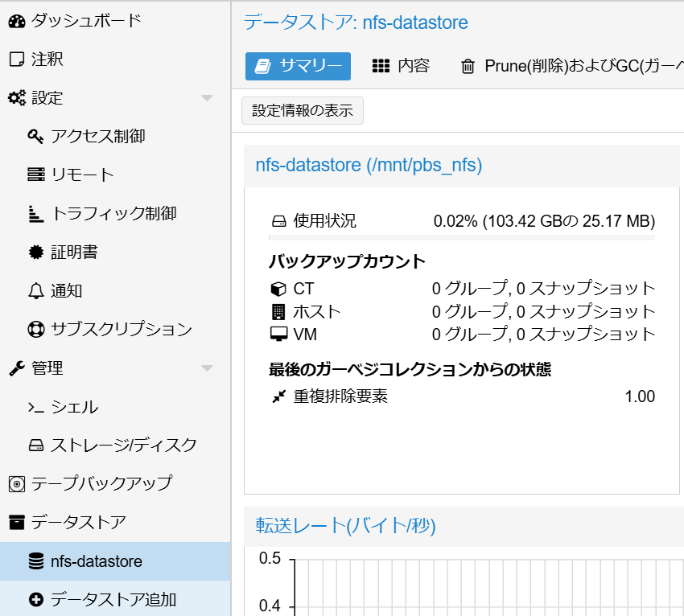Open the Prune(削除)およびGC tab

click(x=572, y=66)
